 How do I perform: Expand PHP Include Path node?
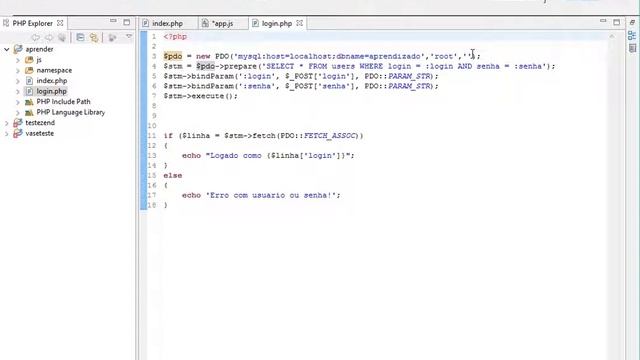point(18,102)
